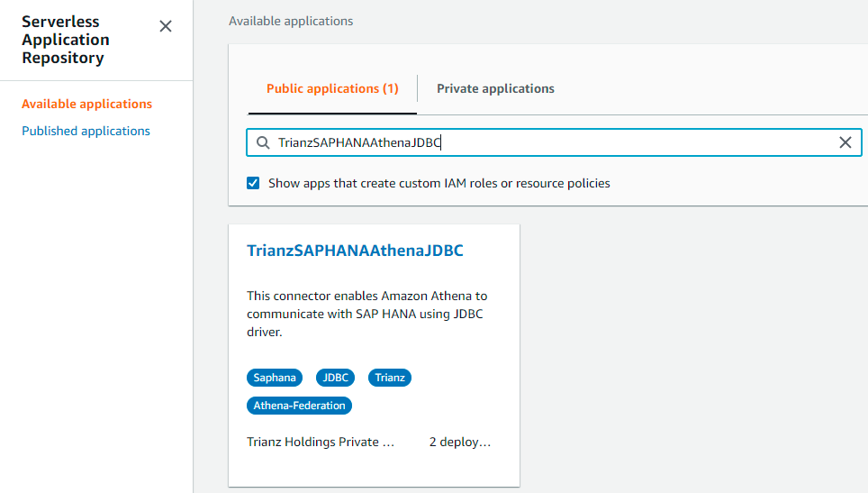Uncheck Show apps that create custom IAM roles
Viewport: 868px width, 493px height.
tap(253, 183)
